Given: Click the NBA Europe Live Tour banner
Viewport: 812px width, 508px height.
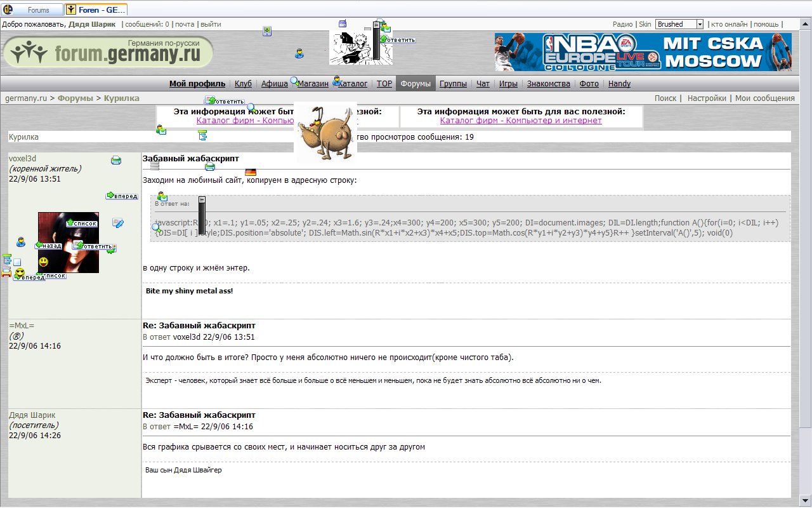Looking at the screenshot, I should click(x=643, y=52).
